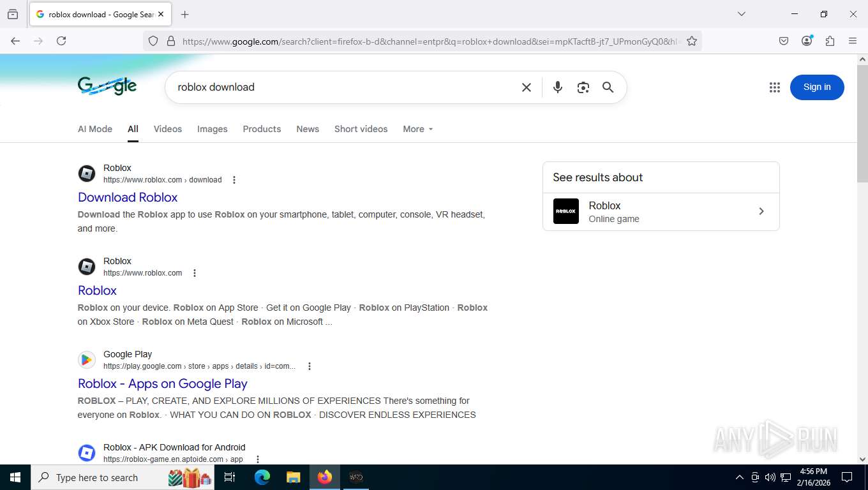Open the tracking protection shield icon
The height and width of the screenshot is (490, 868).
tap(153, 41)
